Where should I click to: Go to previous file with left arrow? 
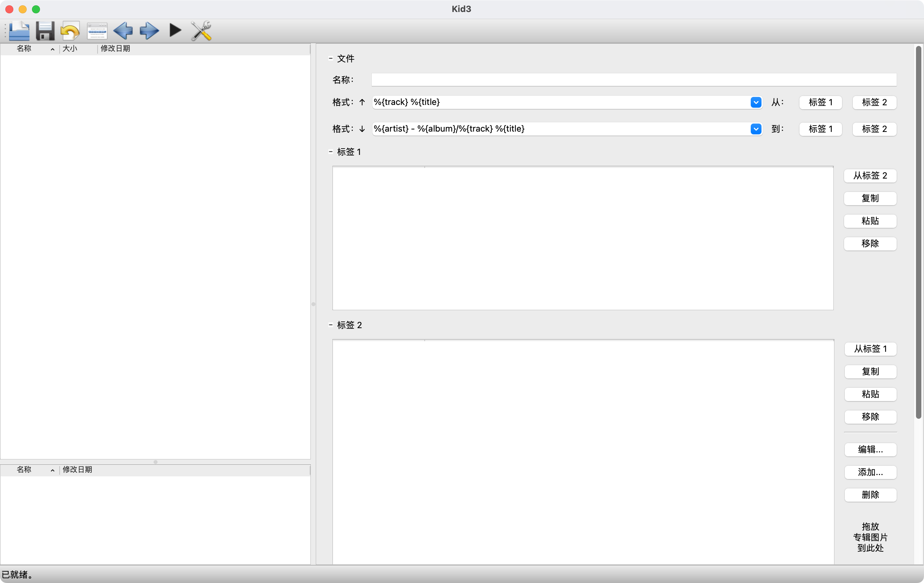tap(123, 31)
